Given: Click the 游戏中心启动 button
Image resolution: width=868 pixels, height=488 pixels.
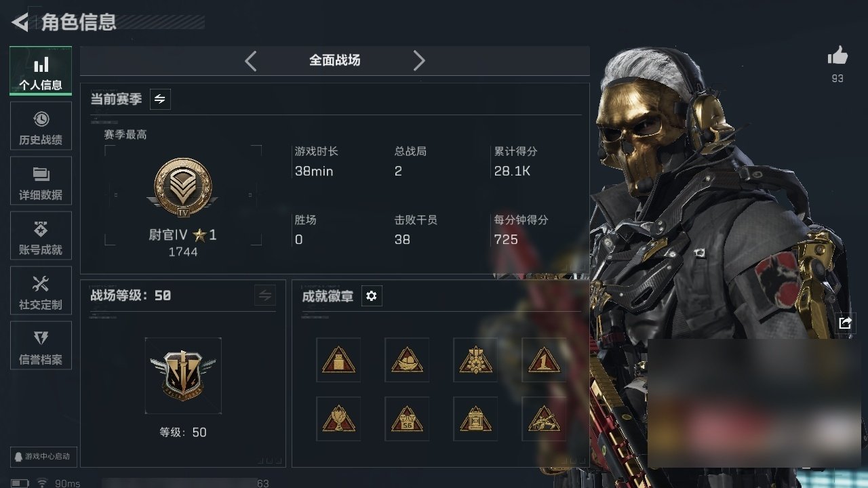Looking at the screenshot, I should [41, 456].
